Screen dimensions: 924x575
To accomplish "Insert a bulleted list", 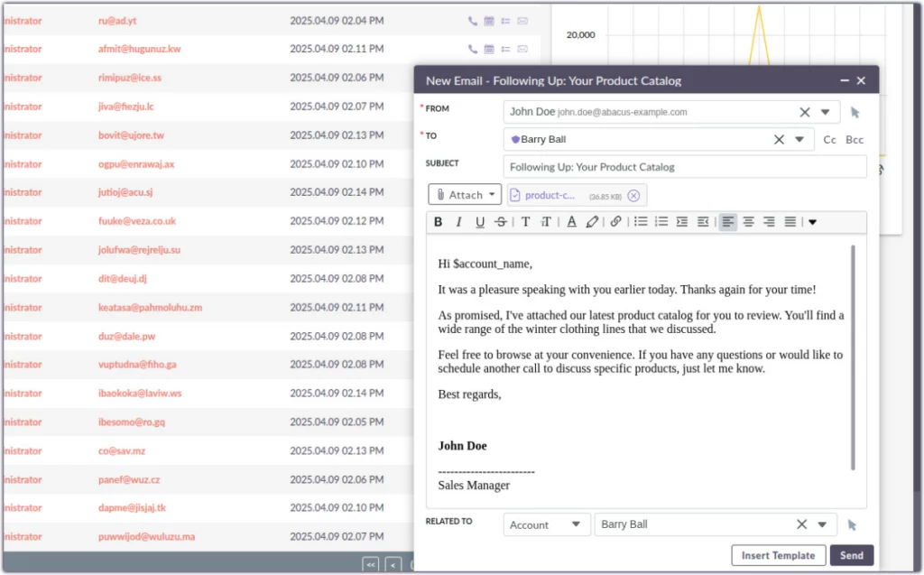I will coord(641,222).
